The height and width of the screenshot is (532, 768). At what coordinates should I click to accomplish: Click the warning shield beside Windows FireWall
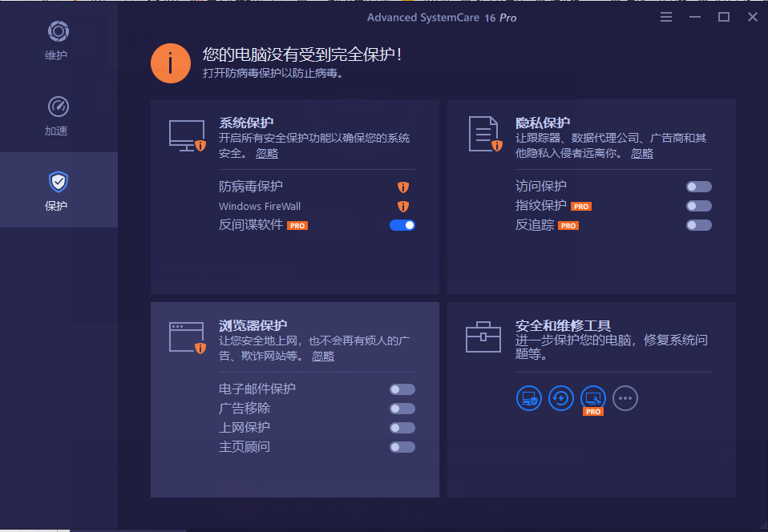[x=402, y=206]
